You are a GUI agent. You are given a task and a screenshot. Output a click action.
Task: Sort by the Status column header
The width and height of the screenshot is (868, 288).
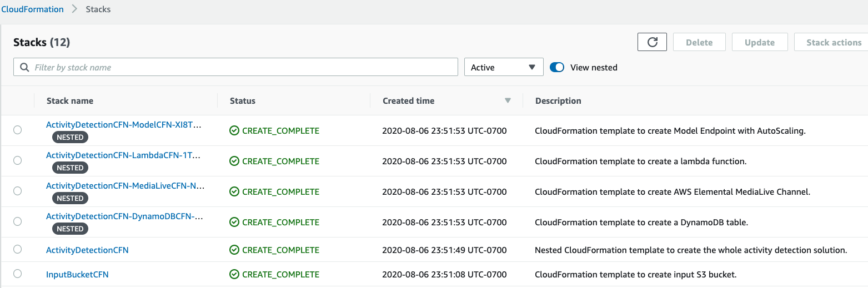243,100
